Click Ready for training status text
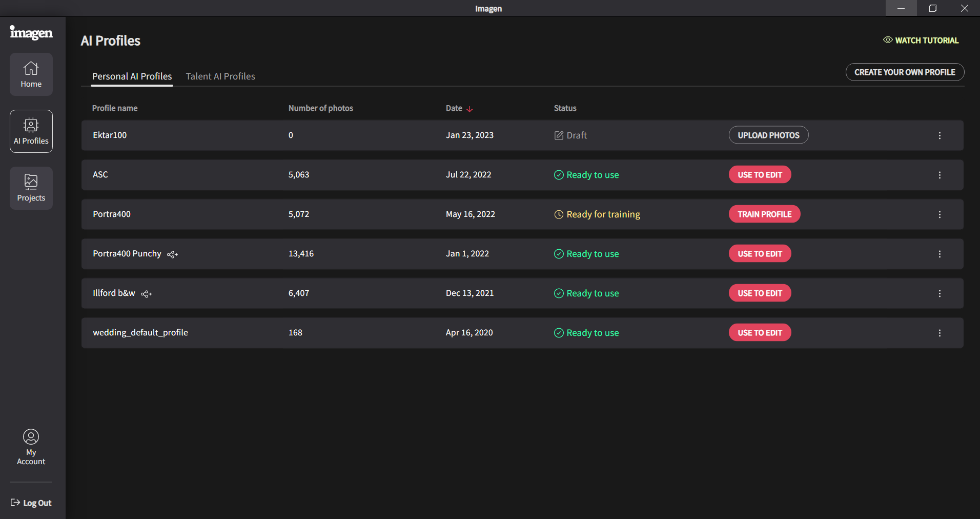 603,214
